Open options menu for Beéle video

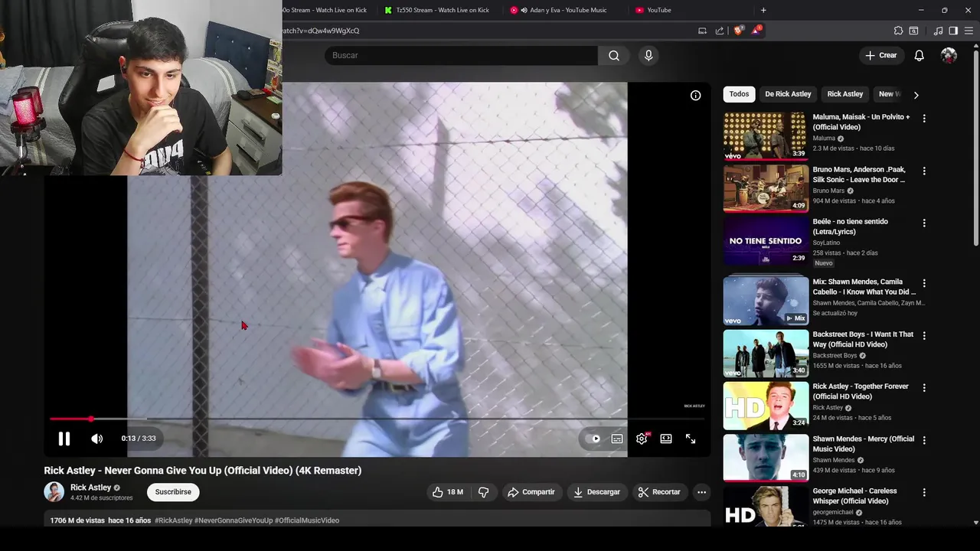click(x=924, y=223)
